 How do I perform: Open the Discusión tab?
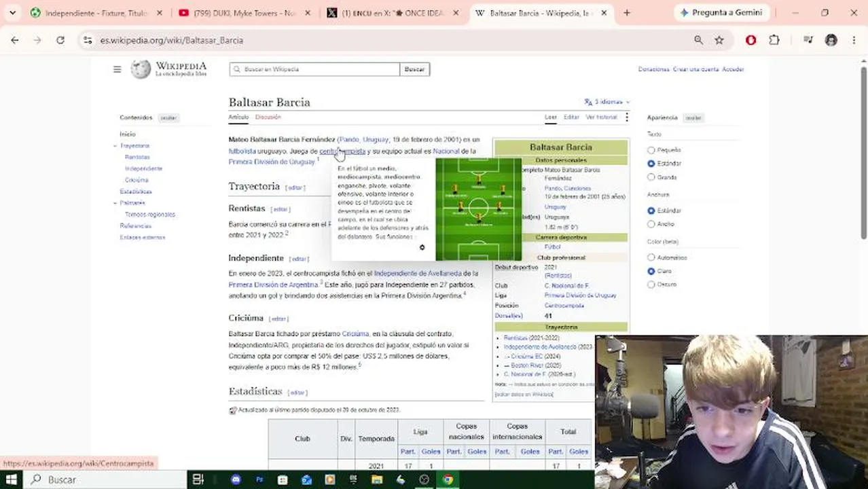coord(268,117)
